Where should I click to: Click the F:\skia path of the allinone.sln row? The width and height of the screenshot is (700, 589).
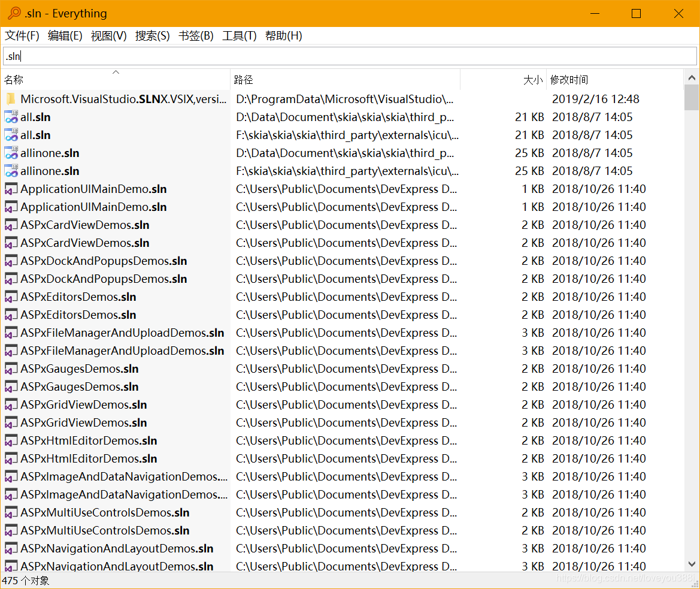(347, 171)
